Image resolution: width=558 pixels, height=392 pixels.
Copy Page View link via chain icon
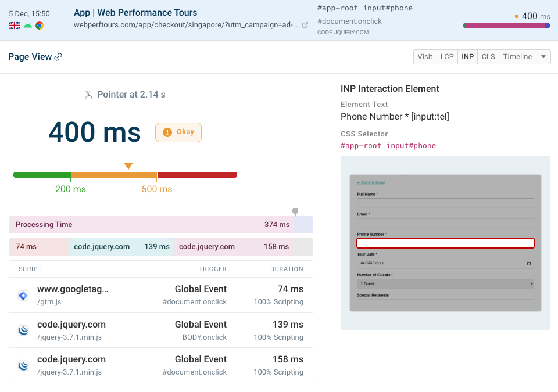(x=58, y=57)
